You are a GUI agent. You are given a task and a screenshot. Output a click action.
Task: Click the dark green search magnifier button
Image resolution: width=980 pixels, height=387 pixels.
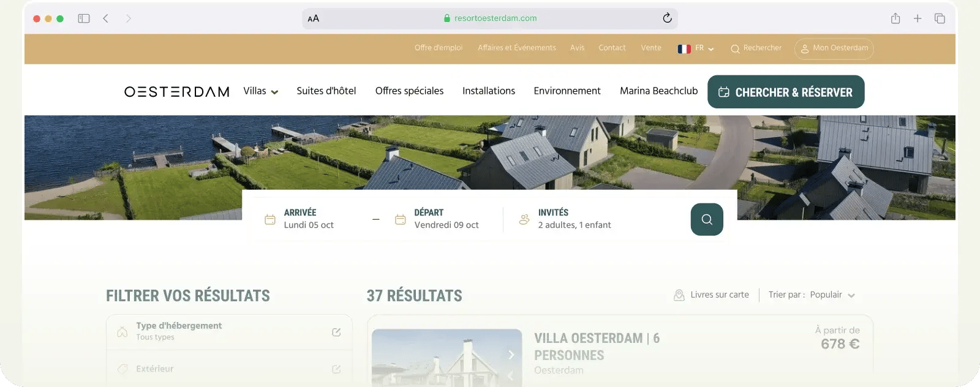(707, 219)
